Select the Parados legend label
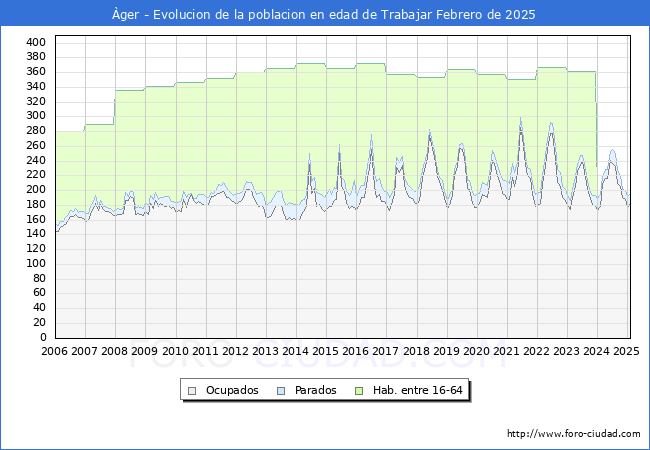The width and height of the screenshot is (650, 450). click(315, 390)
